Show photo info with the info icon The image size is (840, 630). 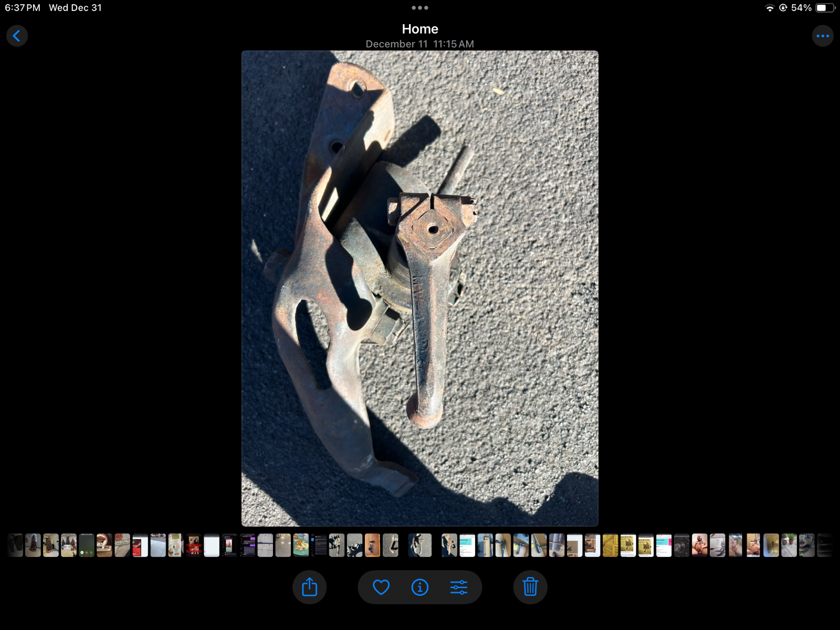(420, 587)
